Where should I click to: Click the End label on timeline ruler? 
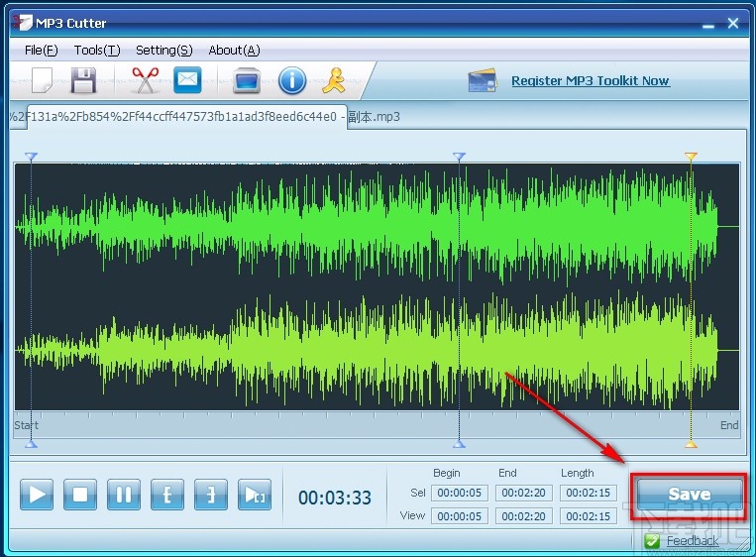coord(729,425)
